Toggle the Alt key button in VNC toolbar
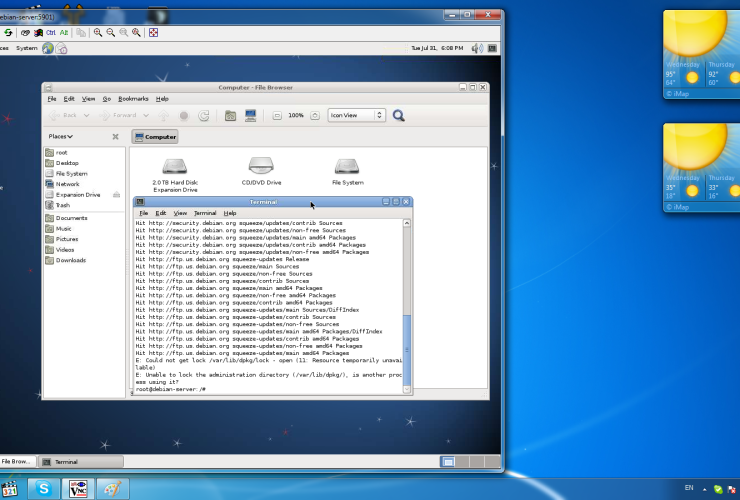 point(64,32)
